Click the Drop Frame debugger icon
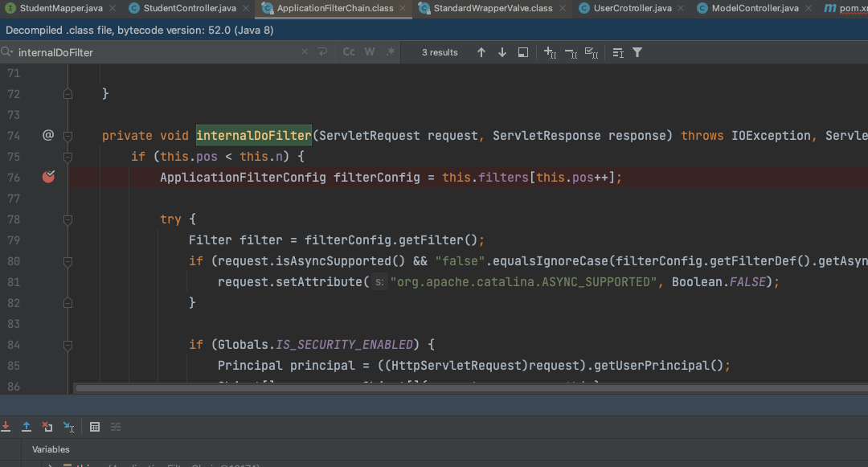 (x=47, y=427)
